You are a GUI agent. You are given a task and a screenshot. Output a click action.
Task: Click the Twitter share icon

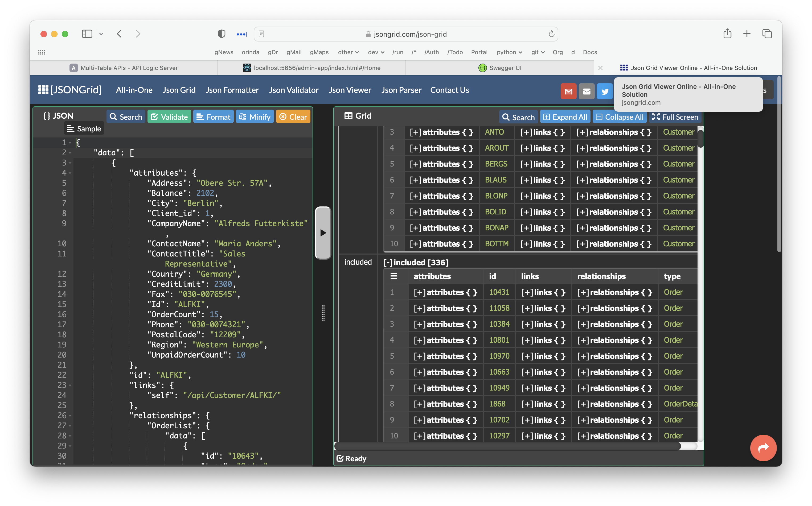[605, 91]
